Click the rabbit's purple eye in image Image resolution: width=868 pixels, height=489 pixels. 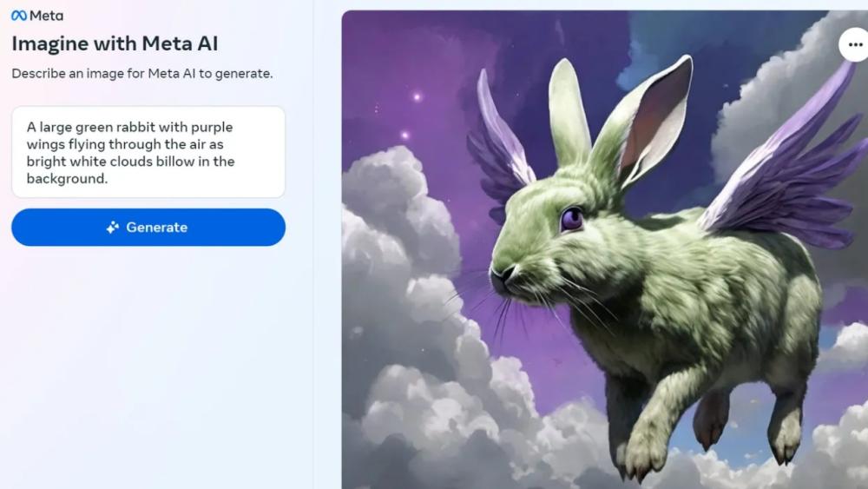pyautogui.click(x=572, y=219)
